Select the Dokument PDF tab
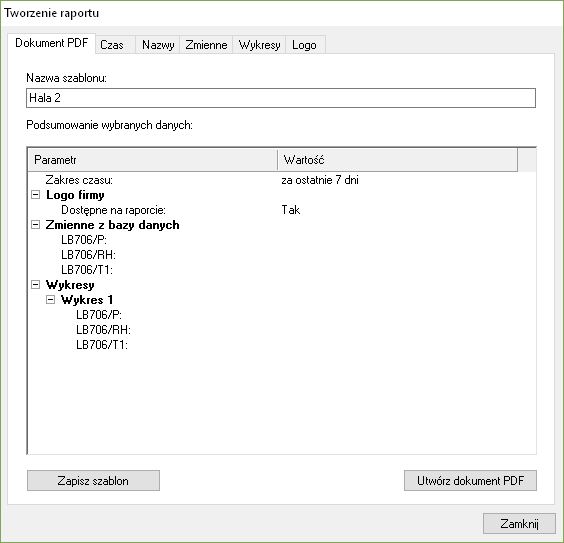The image size is (564, 543). coord(51,43)
